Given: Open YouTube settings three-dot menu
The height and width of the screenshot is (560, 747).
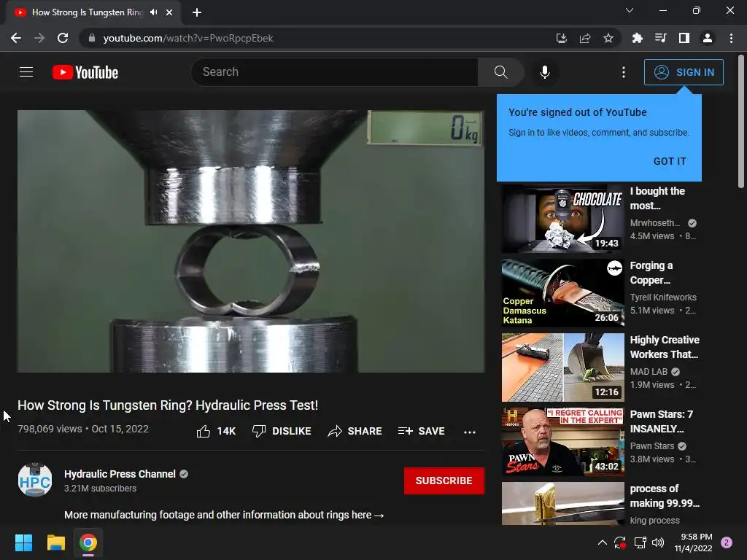Looking at the screenshot, I should (624, 72).
